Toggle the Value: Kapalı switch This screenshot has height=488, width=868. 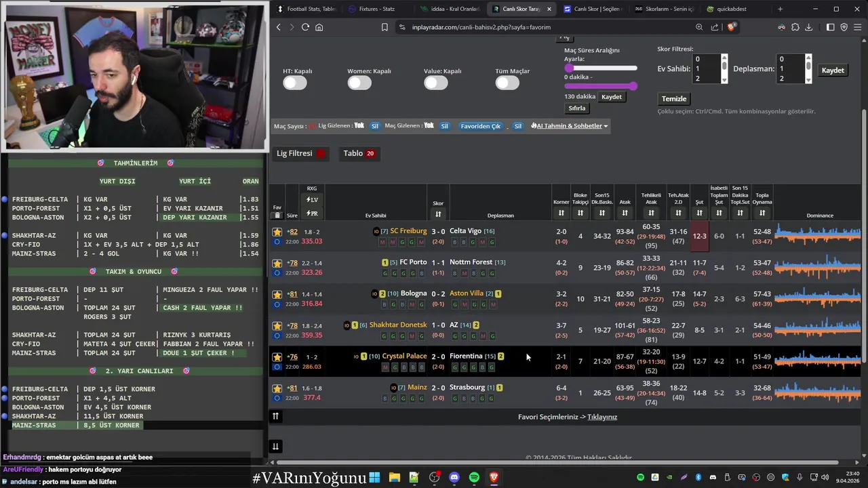click(436, 83)
